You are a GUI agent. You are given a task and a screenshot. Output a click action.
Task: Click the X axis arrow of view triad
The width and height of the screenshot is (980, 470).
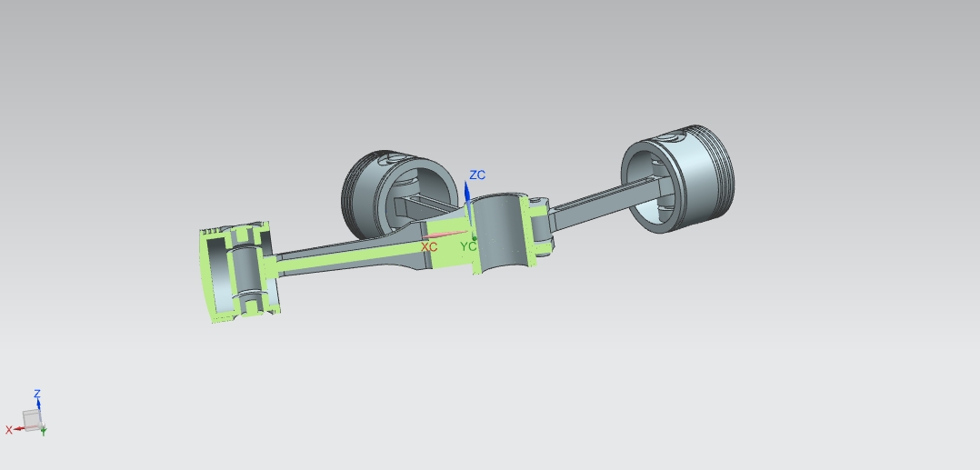tap(19, 429)
